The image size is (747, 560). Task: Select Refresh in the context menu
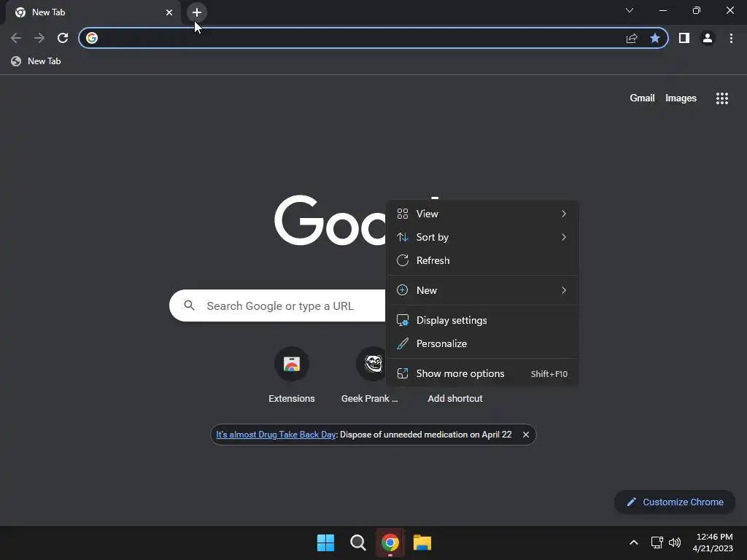click(x=483, y=260)
